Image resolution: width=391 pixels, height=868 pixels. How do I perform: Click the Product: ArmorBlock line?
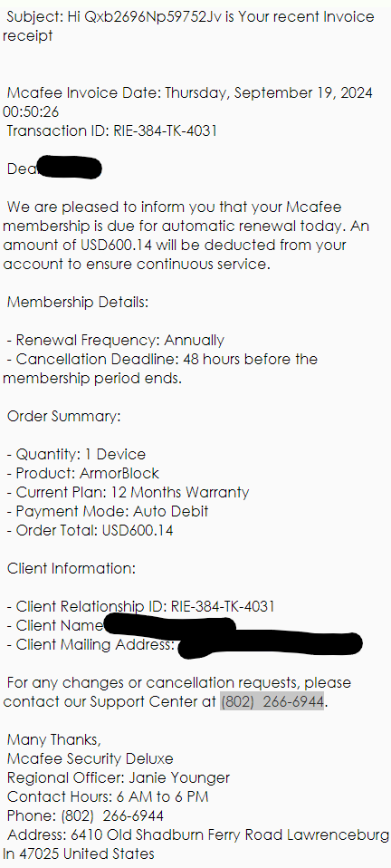pyautogui.click(x=83, y=473)
